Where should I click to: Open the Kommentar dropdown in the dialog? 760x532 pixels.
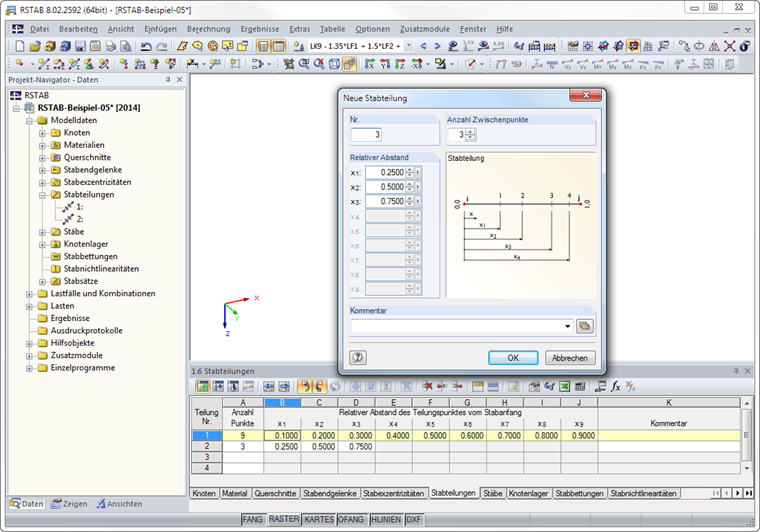tap(567, 327)
